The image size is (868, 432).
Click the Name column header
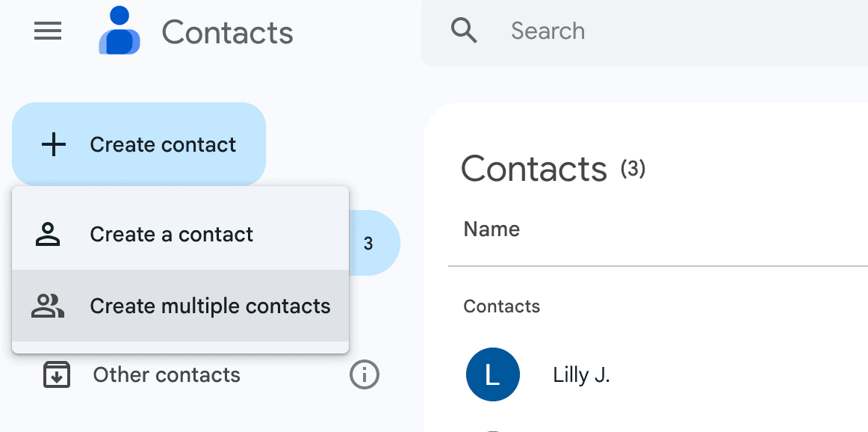491,229
